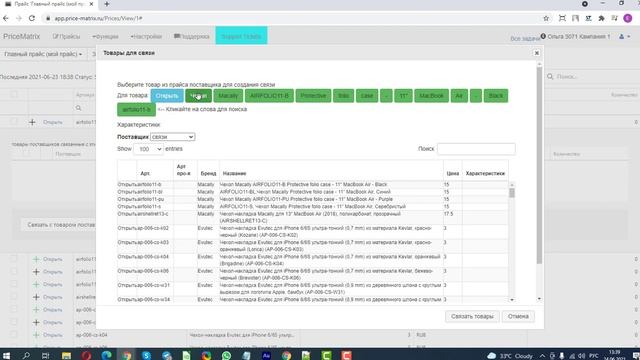Open the 'Прайсы' menu in navbar
The image size is (640, 360).
click(x=67, y=37)
